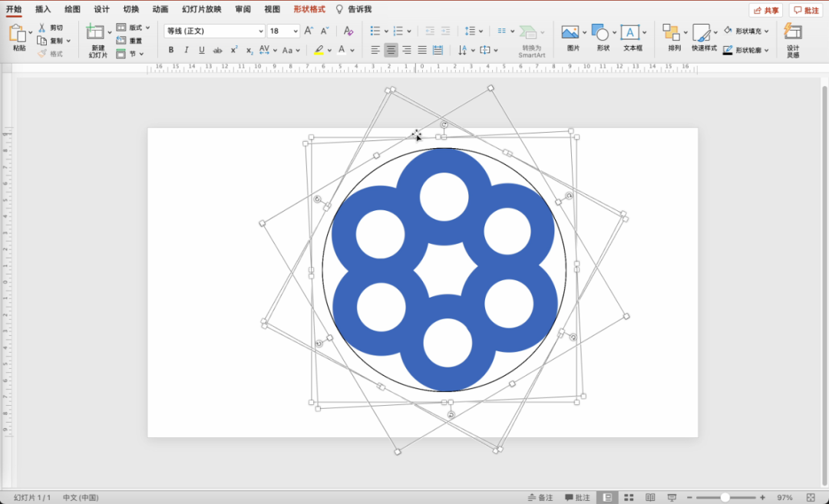Open the Draw (绘图) tab
829x504 pixels.
point(72,9)
